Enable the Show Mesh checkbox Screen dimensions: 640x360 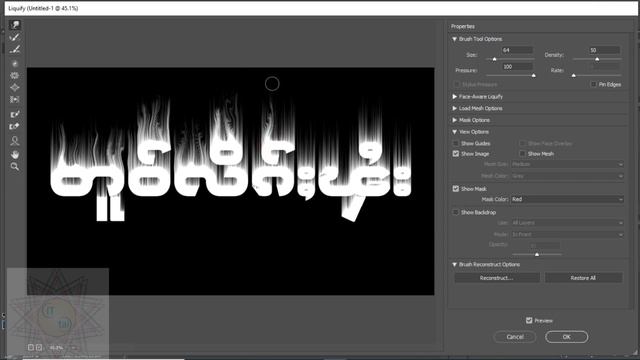click(x=522, y=154)
